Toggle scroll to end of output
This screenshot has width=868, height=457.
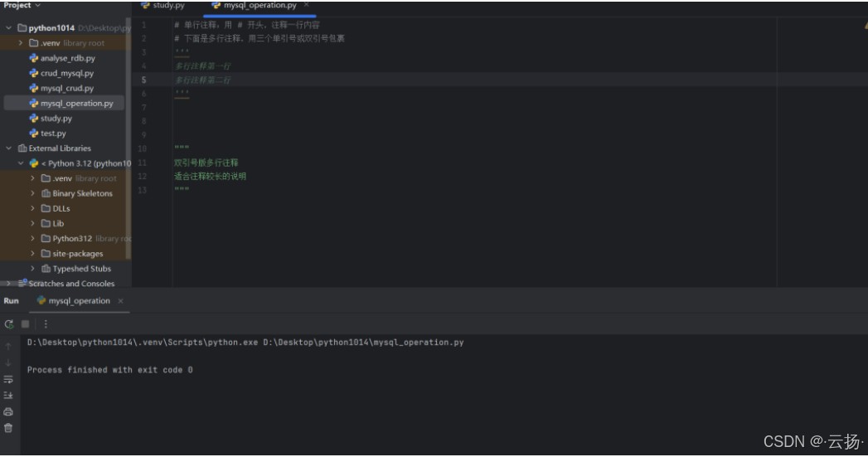[x=8, y=396]
